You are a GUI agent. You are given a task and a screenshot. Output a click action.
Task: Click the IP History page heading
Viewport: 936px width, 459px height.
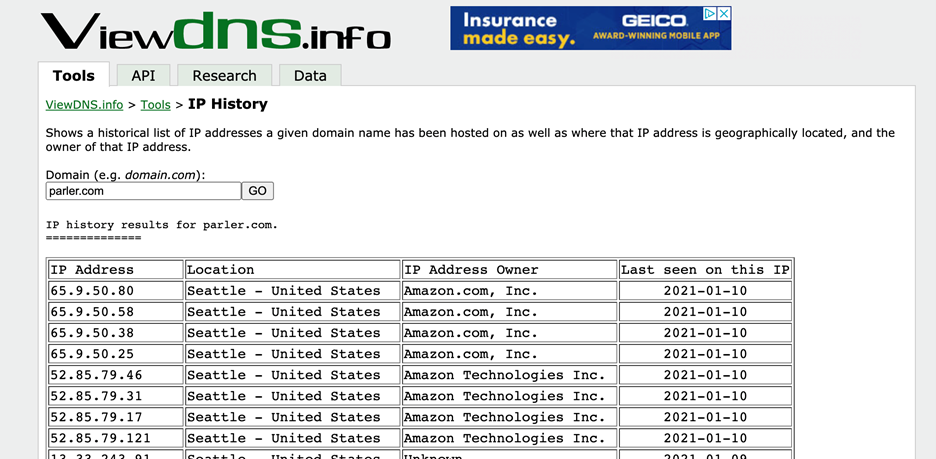227,104
